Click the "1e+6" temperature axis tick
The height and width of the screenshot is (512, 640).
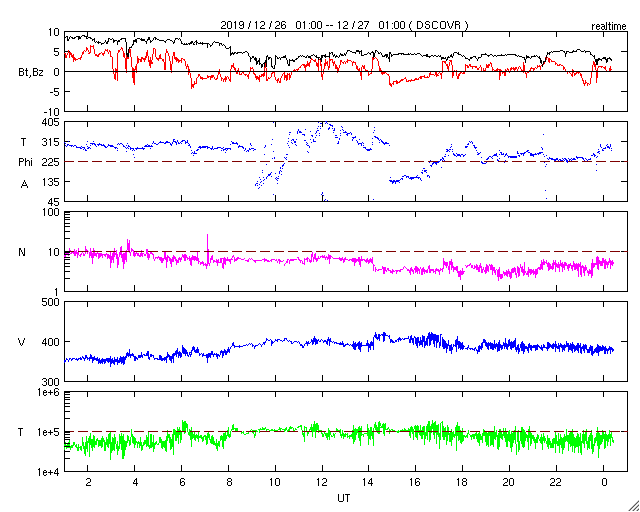49,392
